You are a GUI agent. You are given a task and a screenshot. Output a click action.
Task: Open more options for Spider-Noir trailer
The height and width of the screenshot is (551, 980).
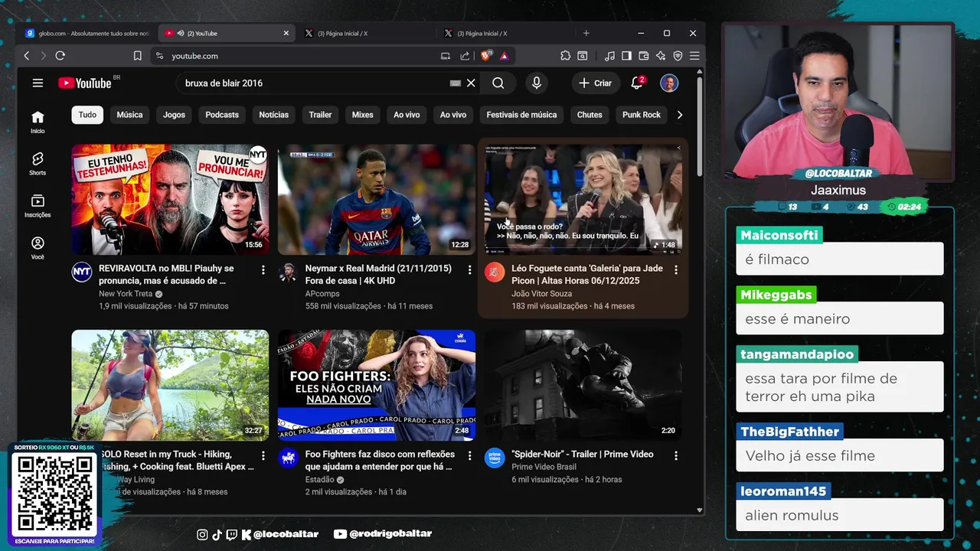[x=675, y=456]
